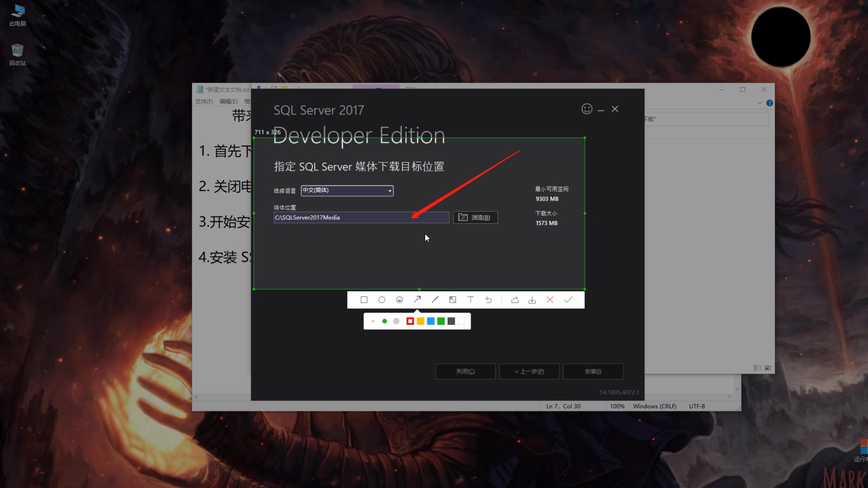This screenshot has height=488, width=868.
Task: Switch Explorer to details view icon
Action: point(757,368)
